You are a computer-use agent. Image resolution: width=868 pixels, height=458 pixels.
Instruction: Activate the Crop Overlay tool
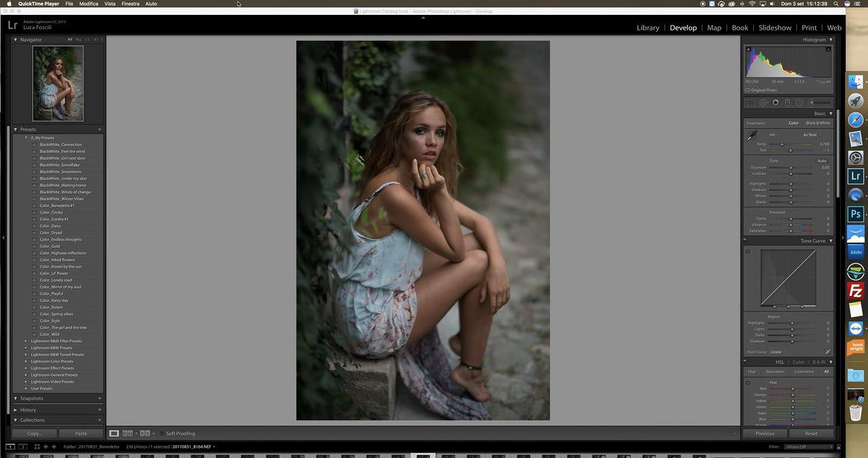click(x=751, y=103)
